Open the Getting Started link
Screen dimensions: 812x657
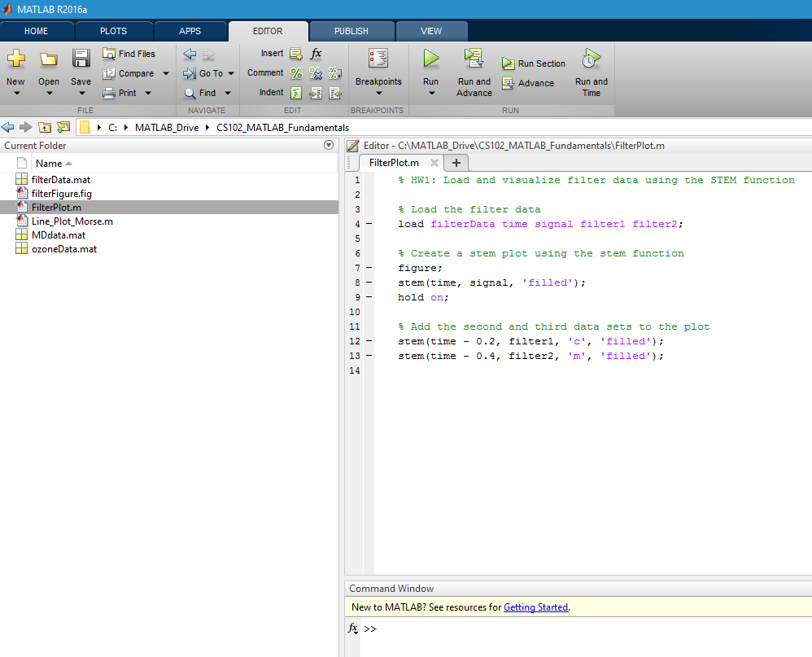tap(535, 607)
